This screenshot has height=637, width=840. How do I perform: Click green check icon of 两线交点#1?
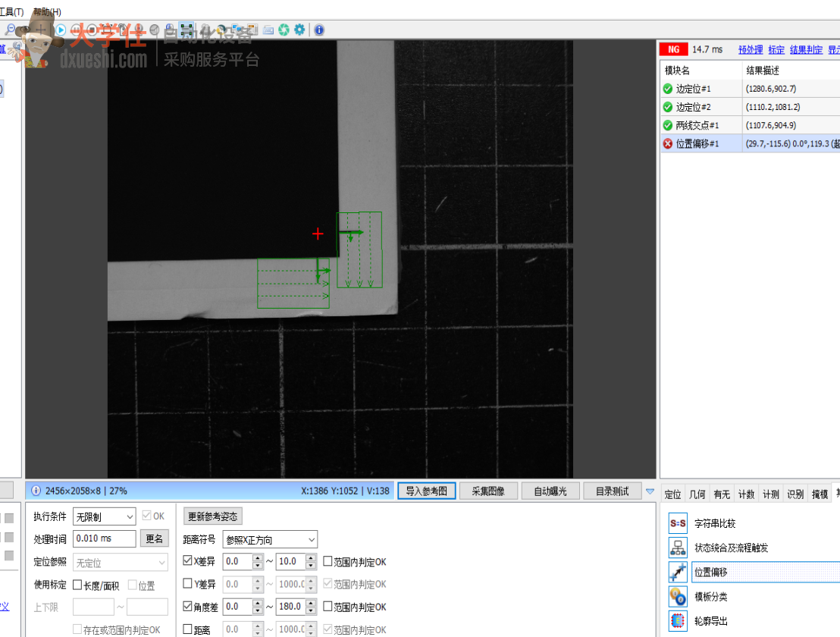(667, 125)
